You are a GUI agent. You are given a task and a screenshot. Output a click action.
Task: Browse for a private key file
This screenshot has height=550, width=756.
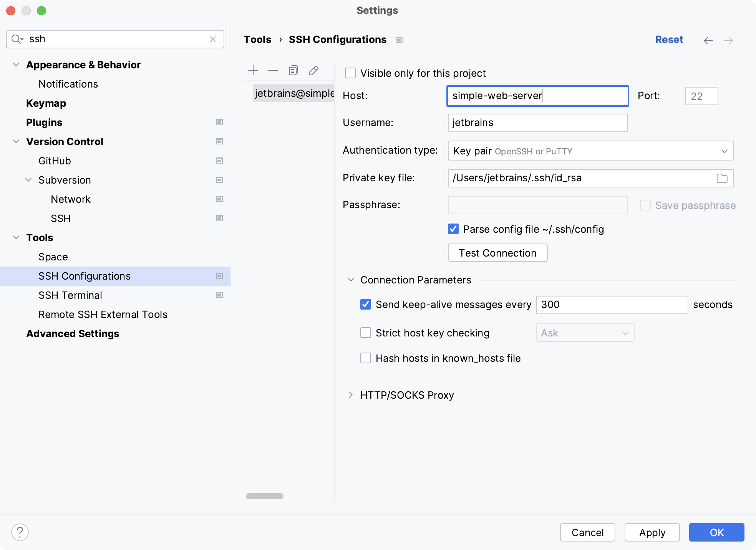pyautogui.click(x=722, y=178)
